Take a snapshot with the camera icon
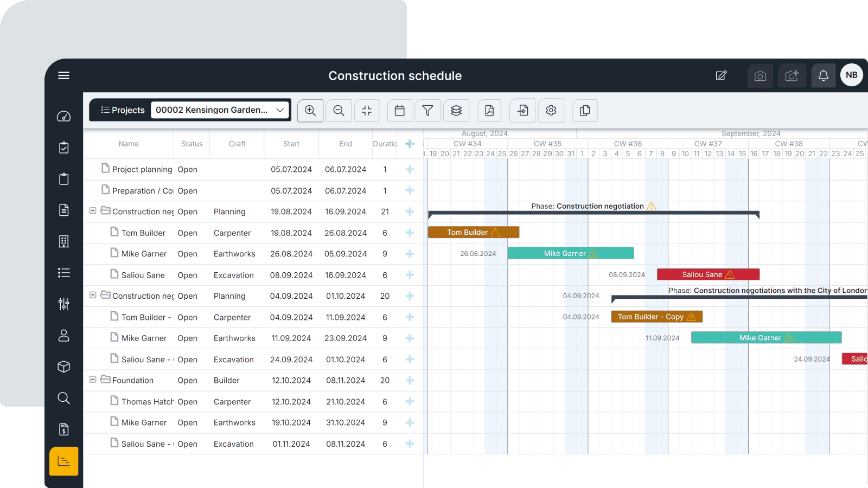The height and width of the screenshot is (488, 868). (760, 76)
